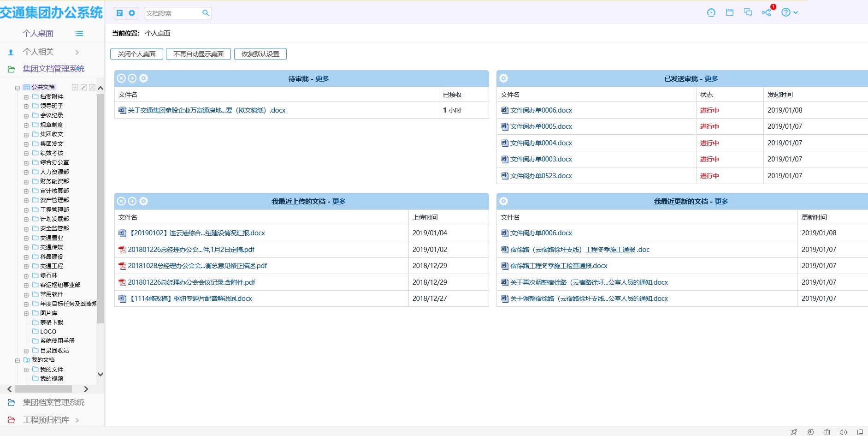Image resolution: width=868 pixels, height=436 pixels.
Task: Expand the help dropdown arrow in header
Action: click(796, 12)
